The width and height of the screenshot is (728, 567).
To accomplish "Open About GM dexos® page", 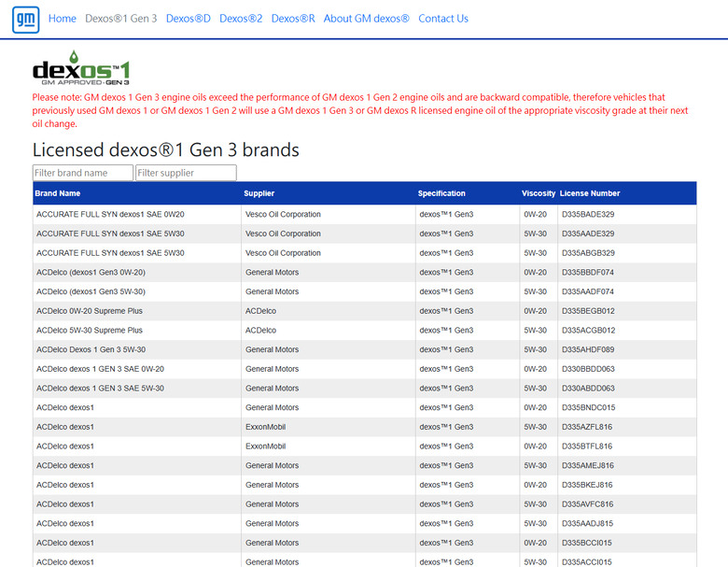I will coord(366,19).
